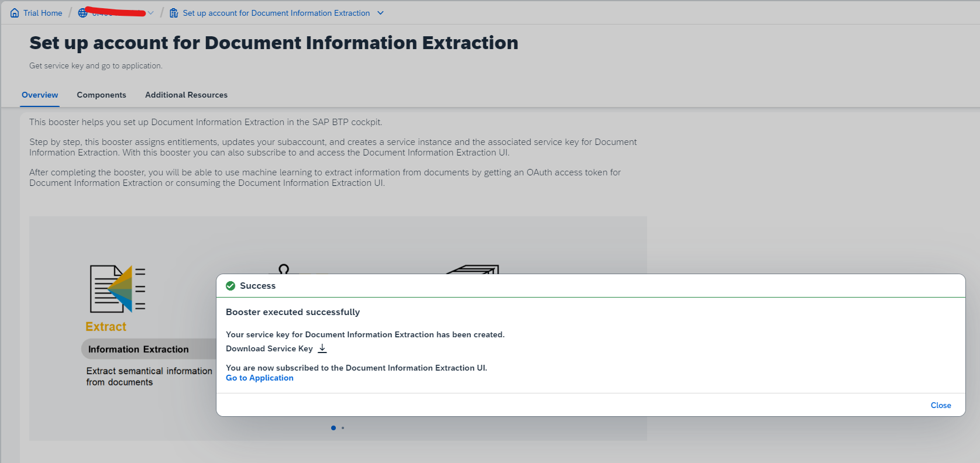Click the green Success checkmark icon
980x463 pixels.
pos(231,286)
